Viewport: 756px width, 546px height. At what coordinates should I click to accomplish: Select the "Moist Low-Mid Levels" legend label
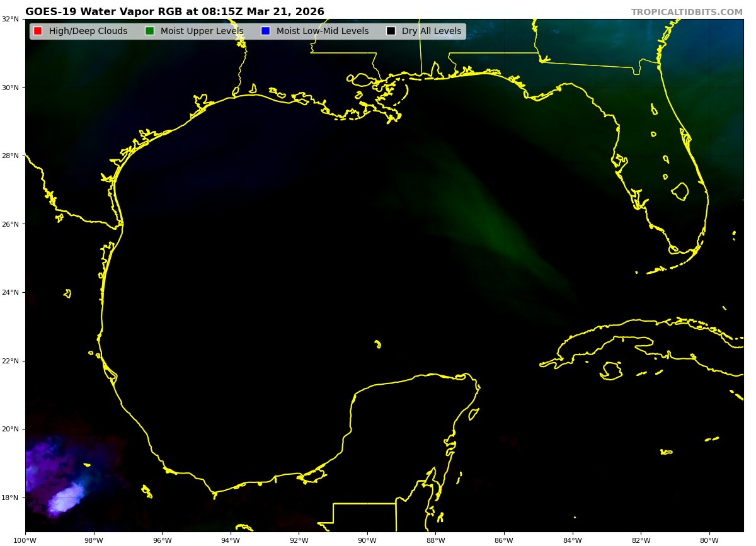(323, 31)
